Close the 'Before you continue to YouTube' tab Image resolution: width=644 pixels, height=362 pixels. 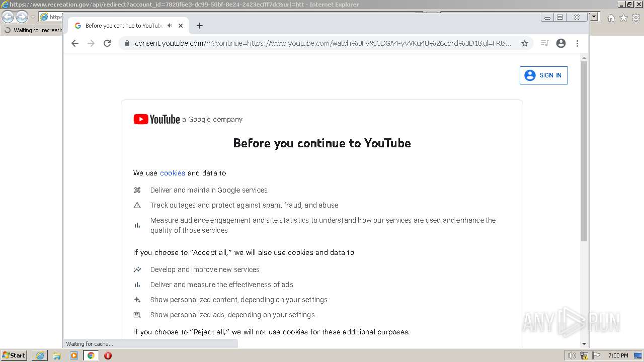(181, 26)
